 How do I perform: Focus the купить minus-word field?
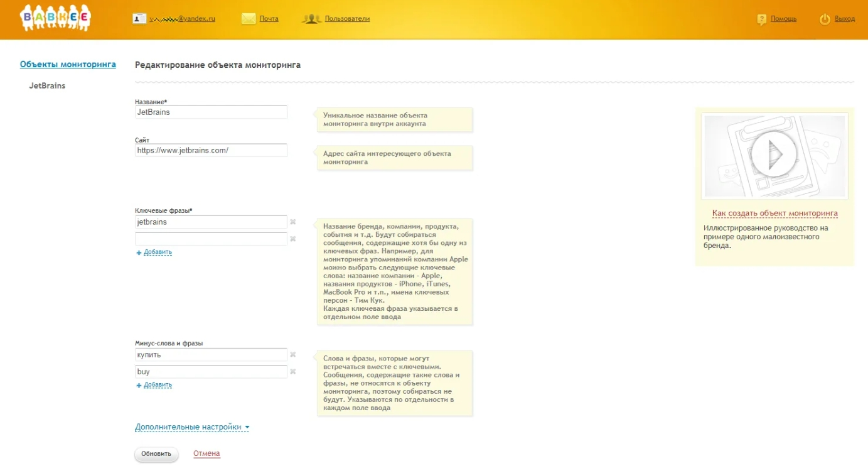coord(211,355)
